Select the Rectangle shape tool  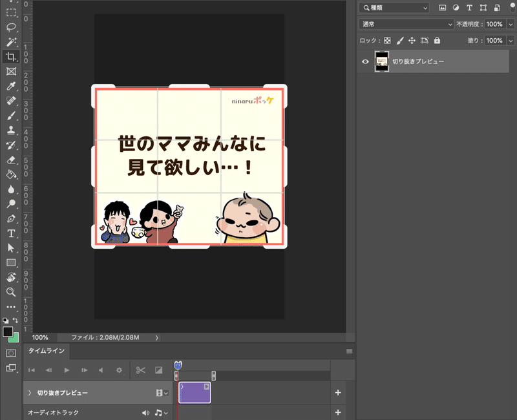(x=11, y=263)
